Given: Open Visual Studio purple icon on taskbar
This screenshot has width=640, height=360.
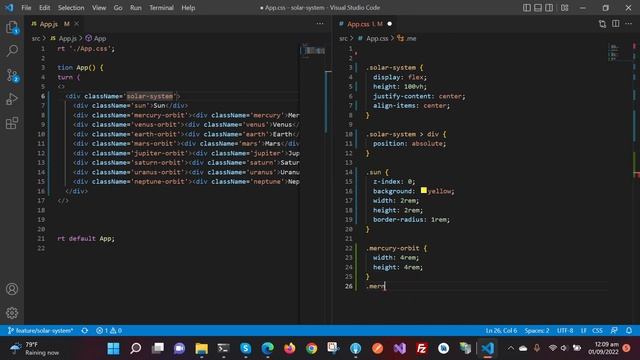Looking at the screenshot, I should pyautogui.click(x=400, y=348).
